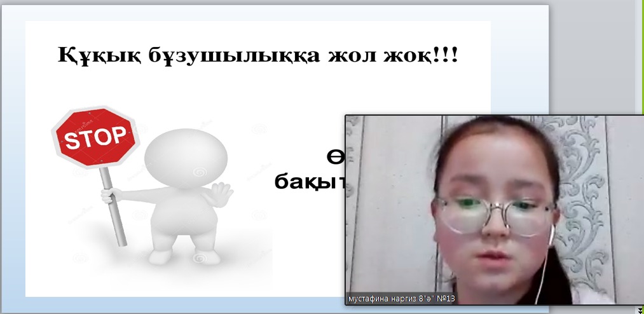The width and height of the screenshot is (644, 314).
Task: Click the swirl watermark beside the figure's head
Action: coord(259,129)
